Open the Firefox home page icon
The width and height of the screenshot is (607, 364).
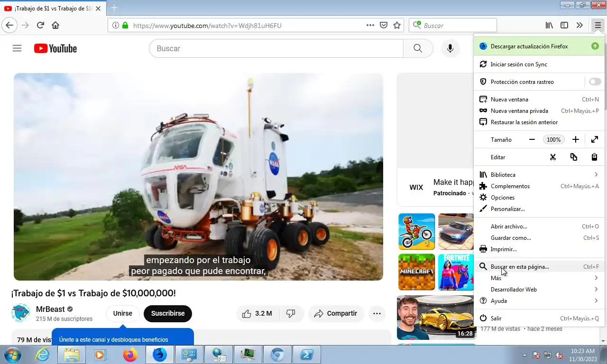point(55,25)
